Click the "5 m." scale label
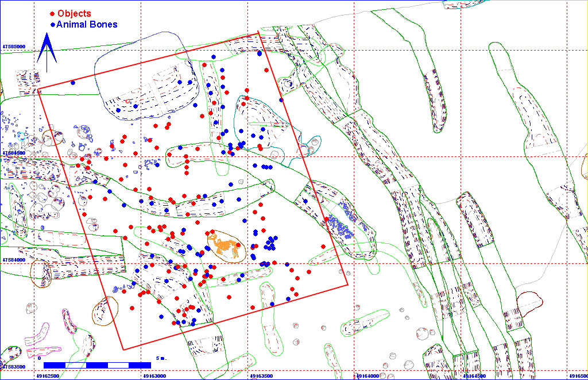Screen dimensions: 588x380 (161, 358)
